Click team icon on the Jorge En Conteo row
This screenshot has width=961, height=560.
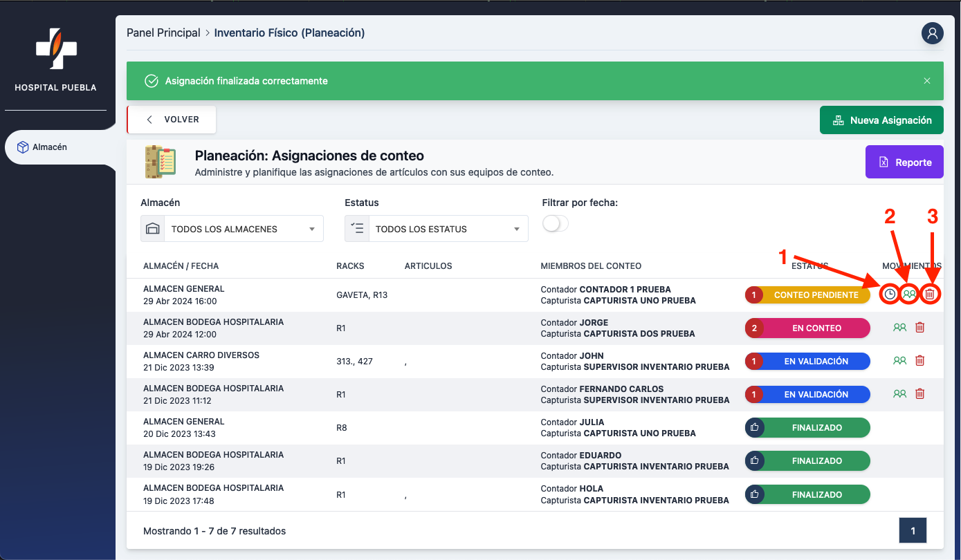[899, 328]
